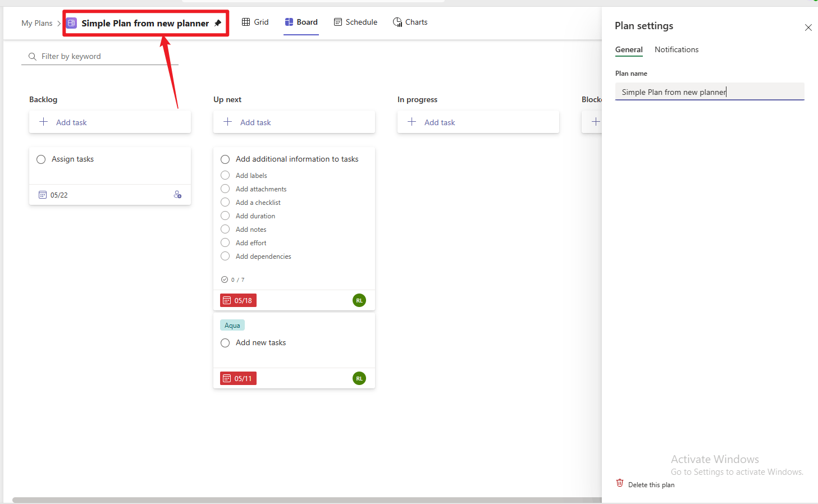Click the red 05/11 due date badge
Screen dimensions: 818x504
coord(238,378)
